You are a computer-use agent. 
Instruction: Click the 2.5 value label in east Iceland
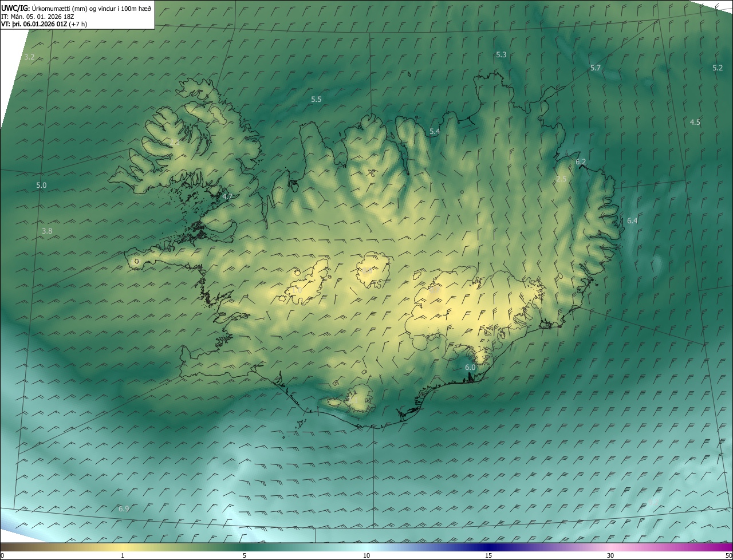(x=561, y=179)
